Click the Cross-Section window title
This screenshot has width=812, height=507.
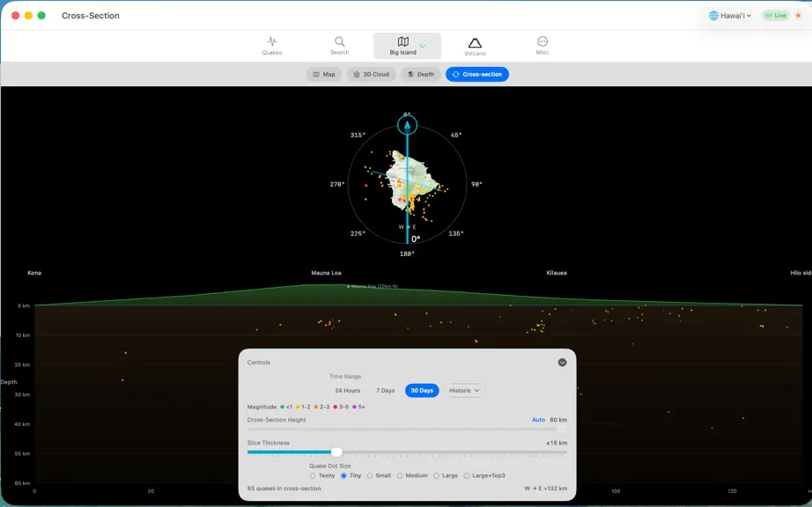click(x=91, y=16)
